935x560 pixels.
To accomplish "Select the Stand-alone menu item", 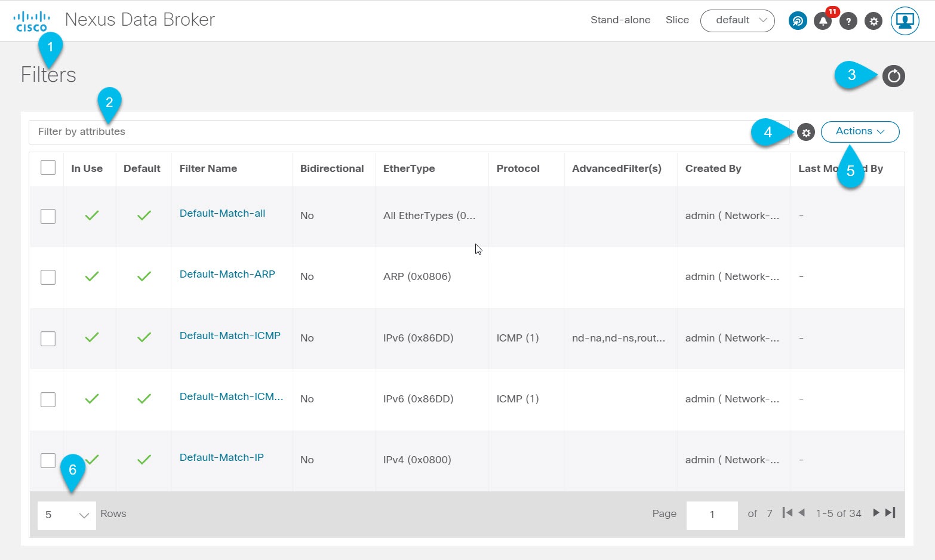I will (620, 20).
